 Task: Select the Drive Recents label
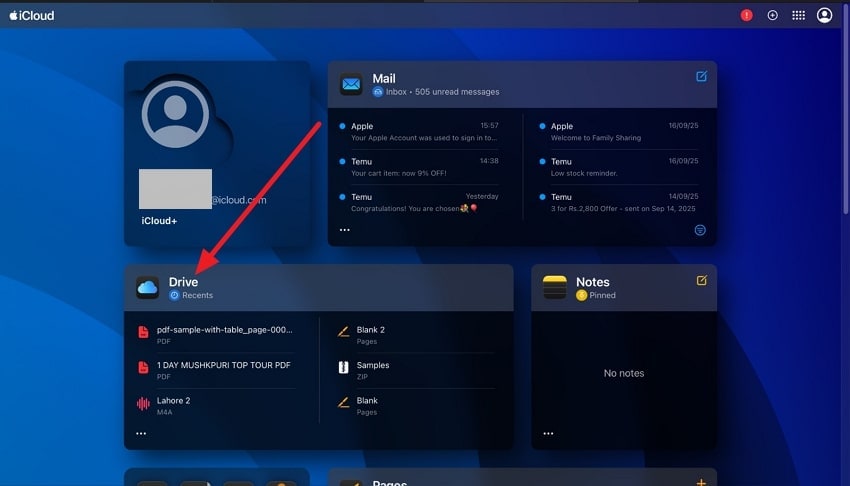click(x=191, y=295)
